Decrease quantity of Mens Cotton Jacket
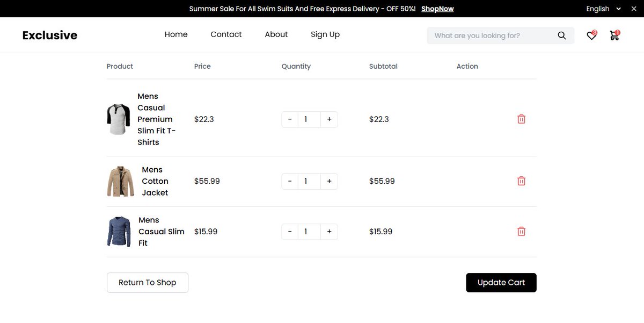The height and width of the screenshot is (323, 644). click(290, 181)
